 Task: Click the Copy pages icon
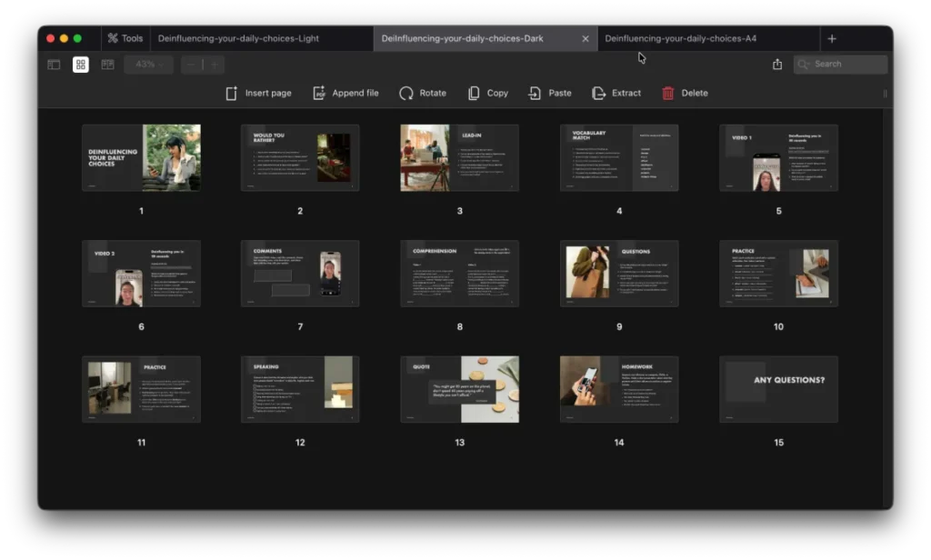click(474, 93)
